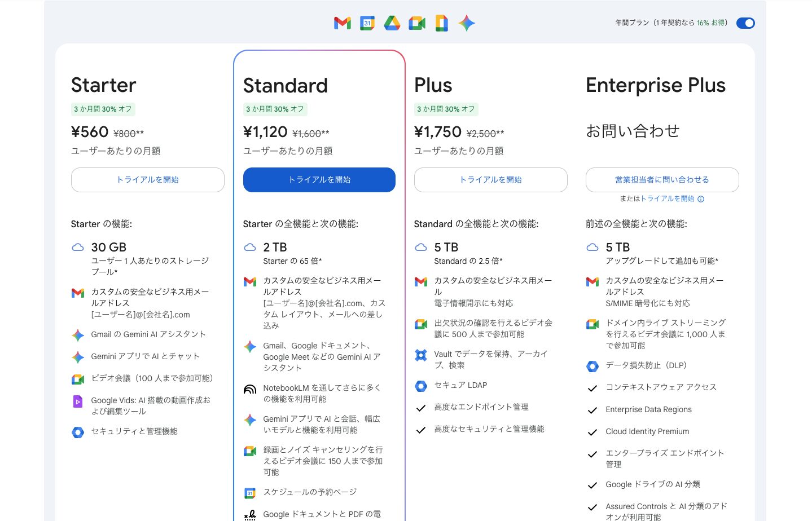
Task: Click the Google Drive icon in the header
Action: tap(392, 23)
